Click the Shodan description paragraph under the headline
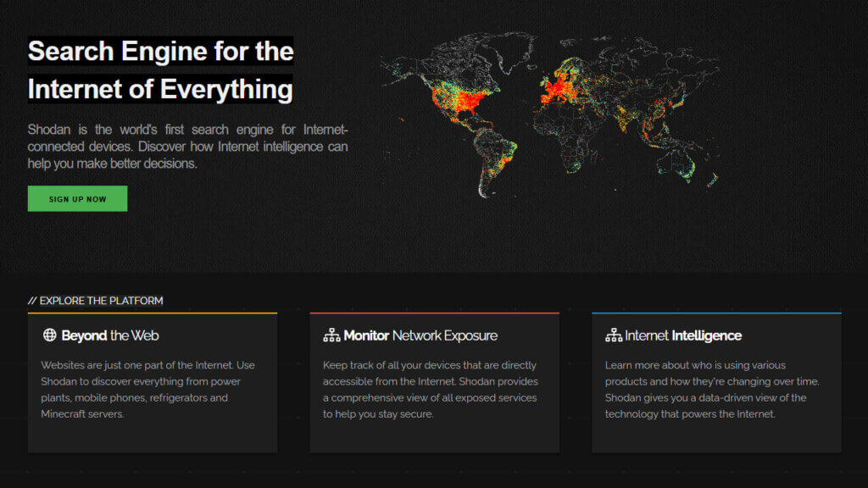Image resolution: width=868 pixels, height=488 pixels. (187, 147)
